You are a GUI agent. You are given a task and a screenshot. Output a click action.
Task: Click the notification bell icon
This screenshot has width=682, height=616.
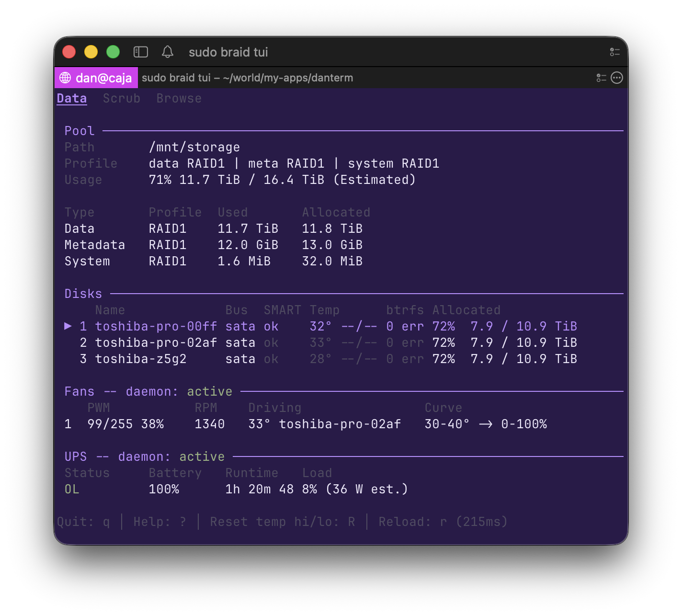coord(168,52)
